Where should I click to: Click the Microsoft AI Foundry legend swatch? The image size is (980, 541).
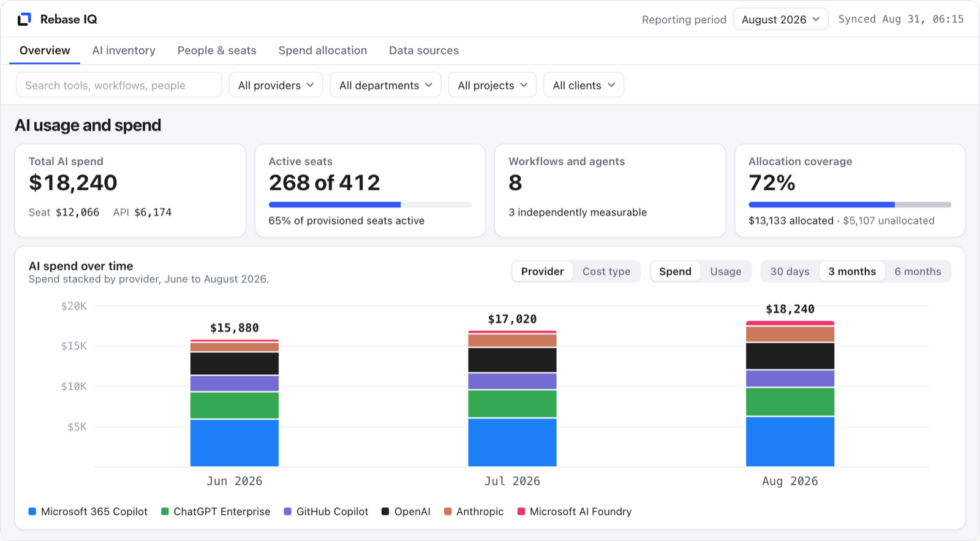coord(521,512)
